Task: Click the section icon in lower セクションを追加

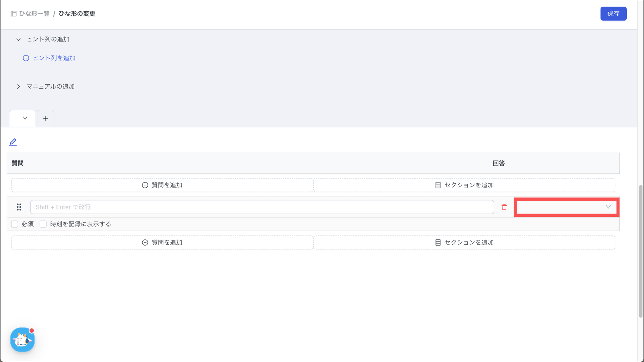Action: [x=438, y=242]
